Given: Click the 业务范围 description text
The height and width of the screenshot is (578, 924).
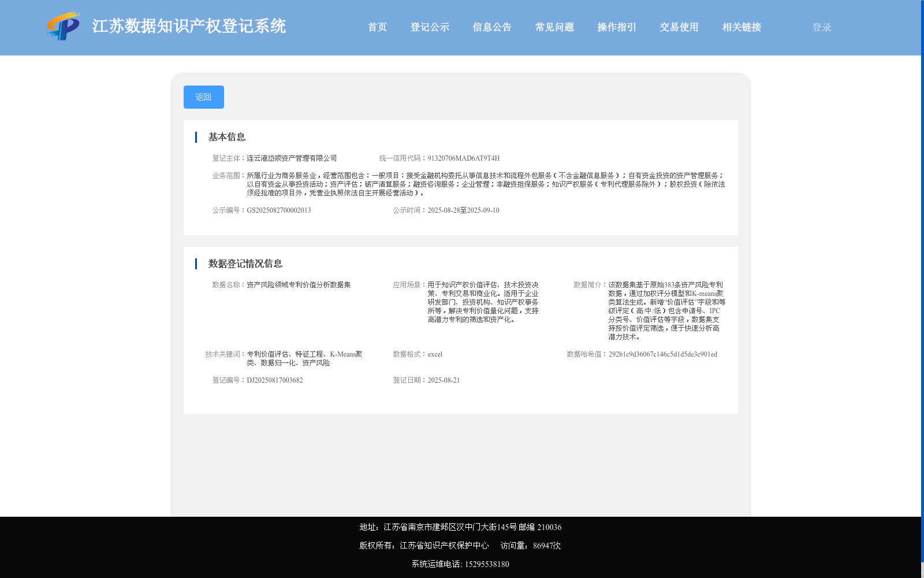Looking at the screenshot, I should pyautogui.click(x=486, y=184).
